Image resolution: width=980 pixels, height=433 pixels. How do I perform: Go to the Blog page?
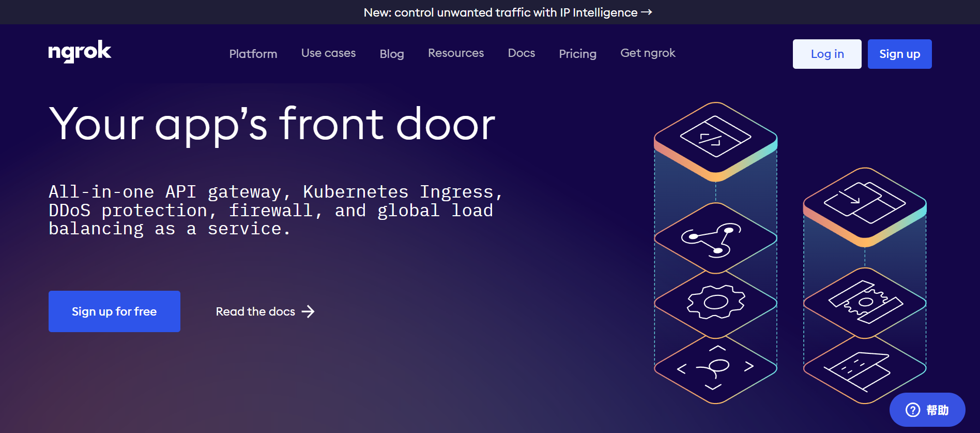[x=392, y=54]
